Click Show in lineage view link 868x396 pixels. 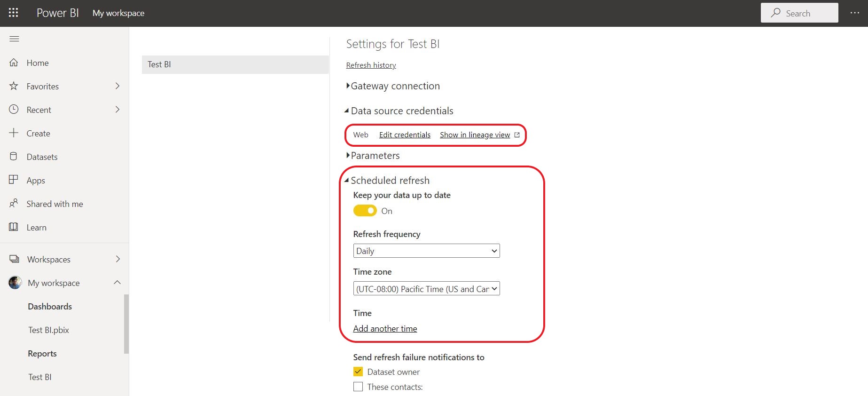click(475, 135)
